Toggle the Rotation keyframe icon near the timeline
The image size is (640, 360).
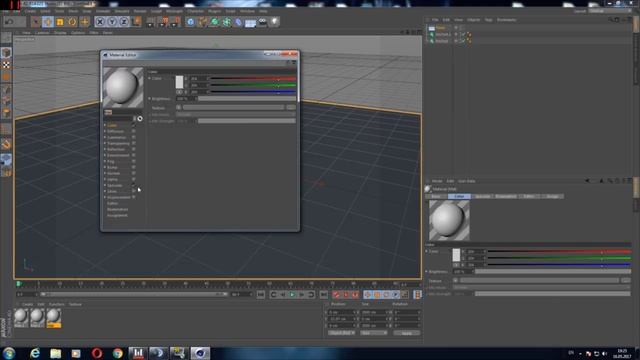(x=387, y=294)
